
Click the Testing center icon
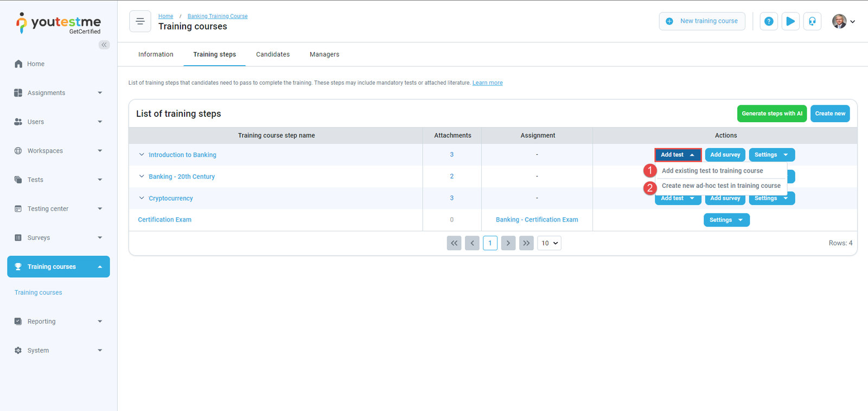[18, 208]
